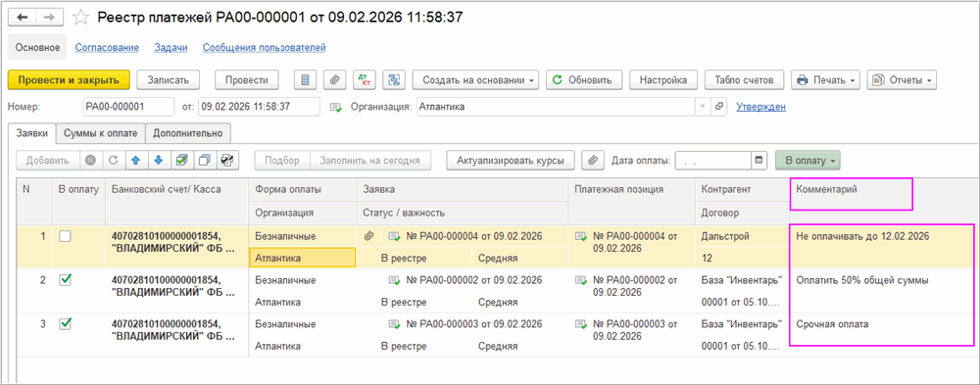The width and height of the screenshot is (980, 385).
Task: Toggle В оплату checkbox in row 1
Action: (65, 236)
